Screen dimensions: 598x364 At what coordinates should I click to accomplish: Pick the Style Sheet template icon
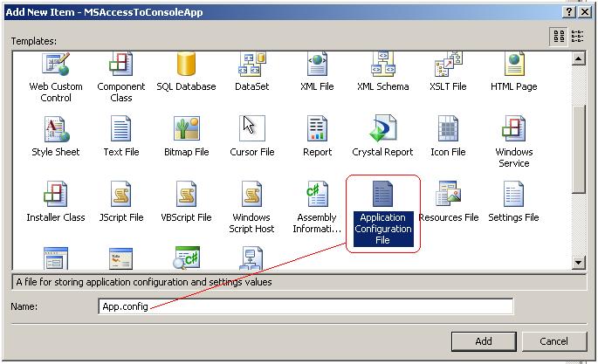tap(55, 132)
